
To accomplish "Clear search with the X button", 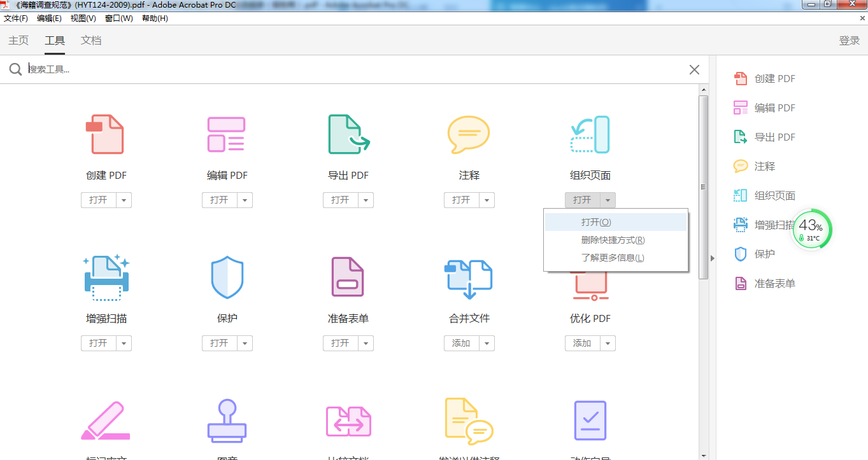I will 694,69.
